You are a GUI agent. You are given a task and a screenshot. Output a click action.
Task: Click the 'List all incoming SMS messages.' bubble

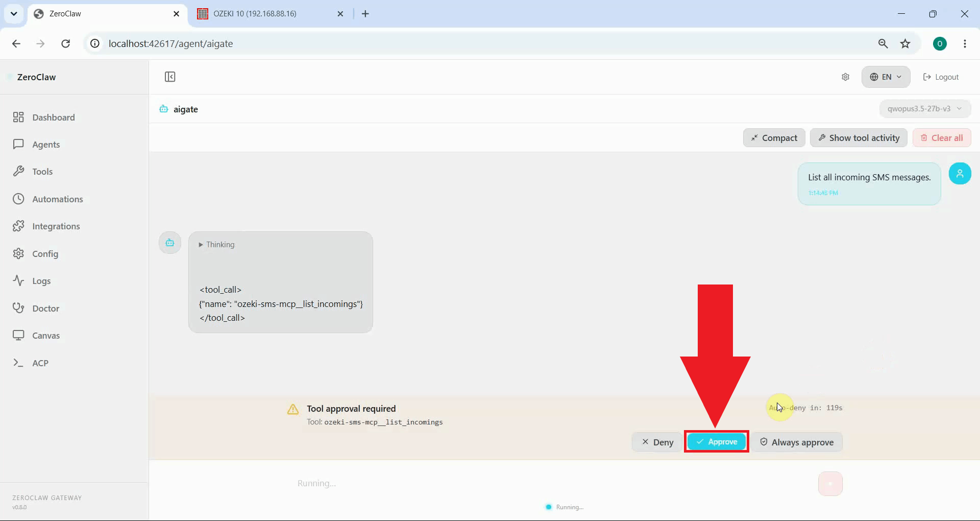click(869, 184)
